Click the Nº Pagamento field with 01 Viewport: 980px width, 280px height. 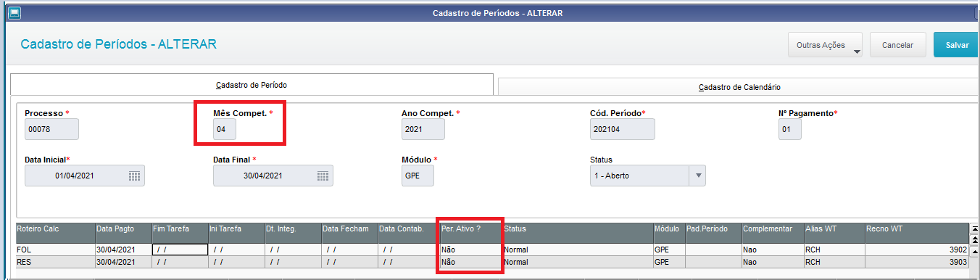pyautogui.click(x=790, y=129)
